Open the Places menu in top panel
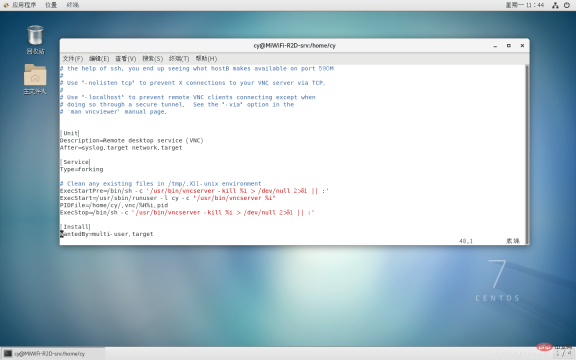Image resolution: width=576 pixels, height=360 pixels. (x=51, y=5)
